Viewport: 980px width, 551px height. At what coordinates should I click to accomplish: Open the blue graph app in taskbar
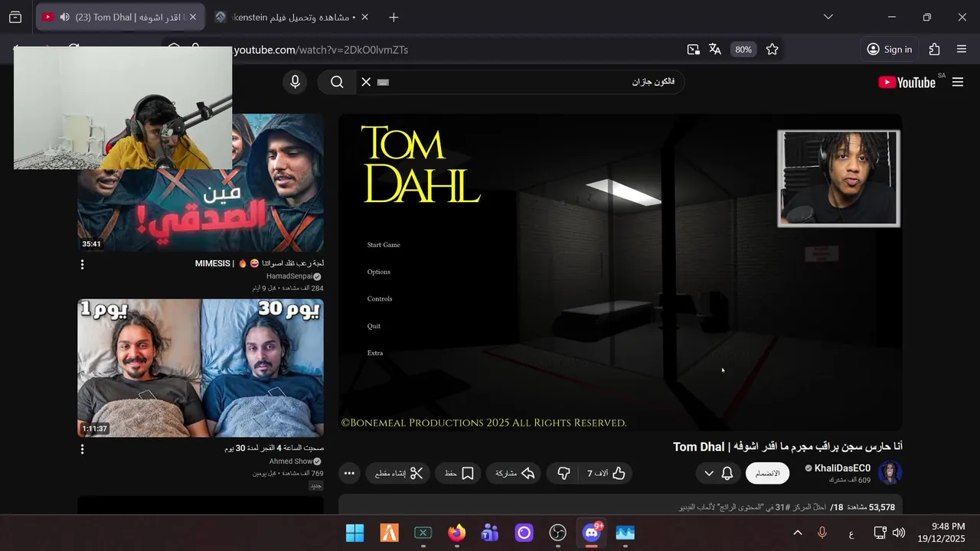tap(626, 533)
